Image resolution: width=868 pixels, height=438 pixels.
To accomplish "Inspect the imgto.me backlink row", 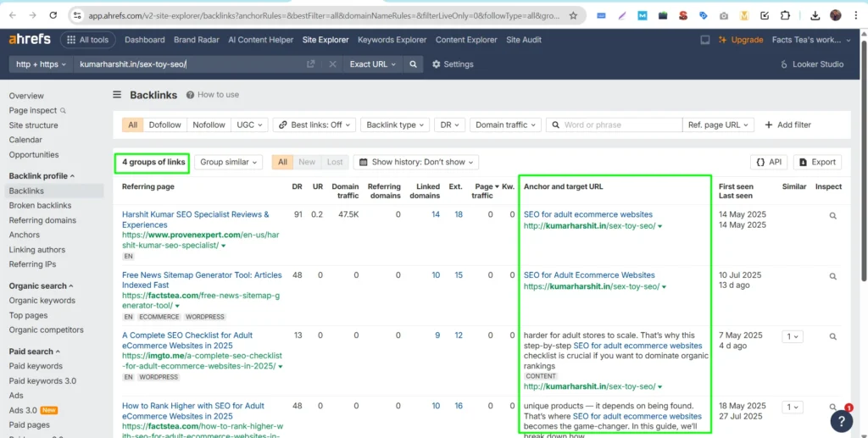I will [832, 336].
